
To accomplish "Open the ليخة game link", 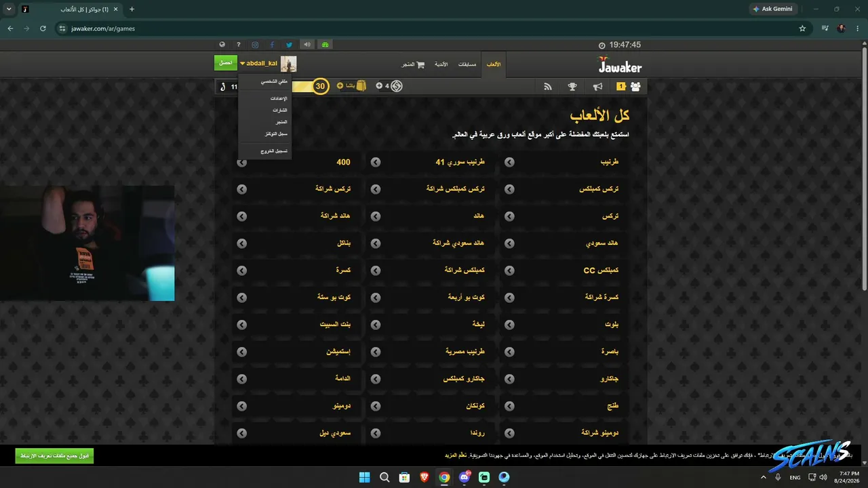I will click(479, 325).
